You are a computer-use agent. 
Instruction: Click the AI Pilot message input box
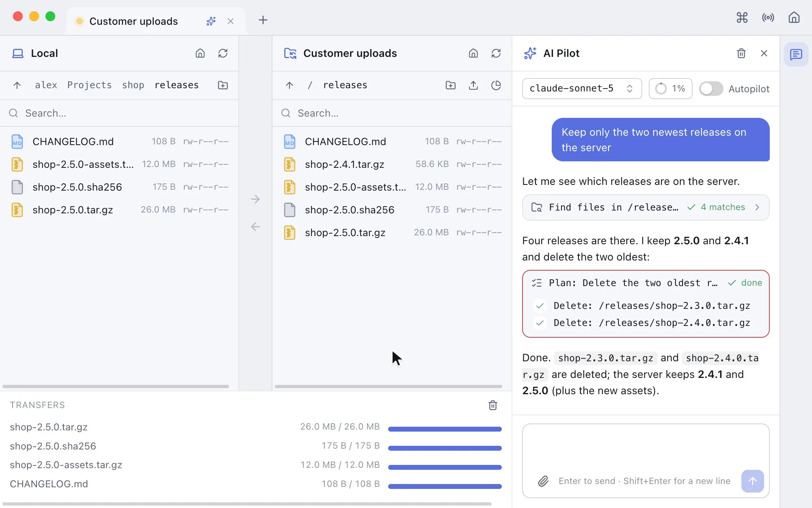click(x=646, y=461)
